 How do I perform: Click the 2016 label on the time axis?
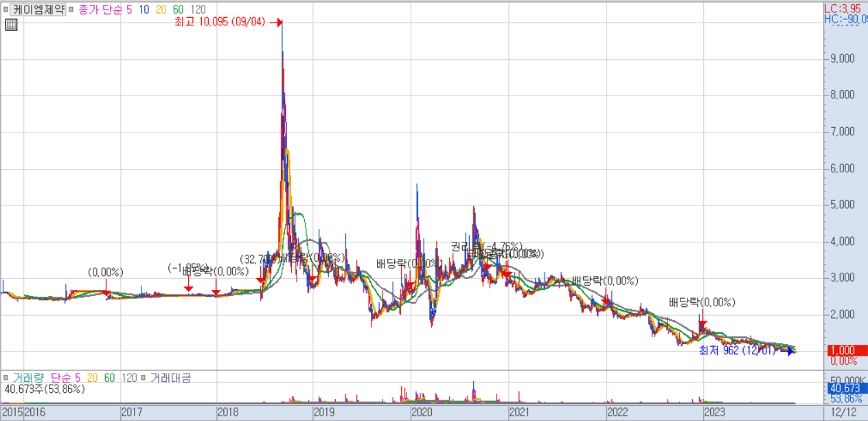[x=35, y=413]
